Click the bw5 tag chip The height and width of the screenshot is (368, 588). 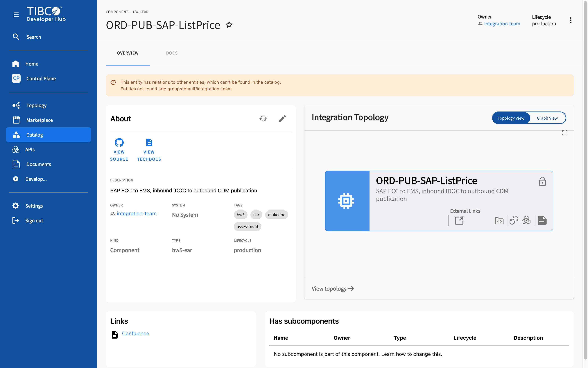(x=241, y=215)
